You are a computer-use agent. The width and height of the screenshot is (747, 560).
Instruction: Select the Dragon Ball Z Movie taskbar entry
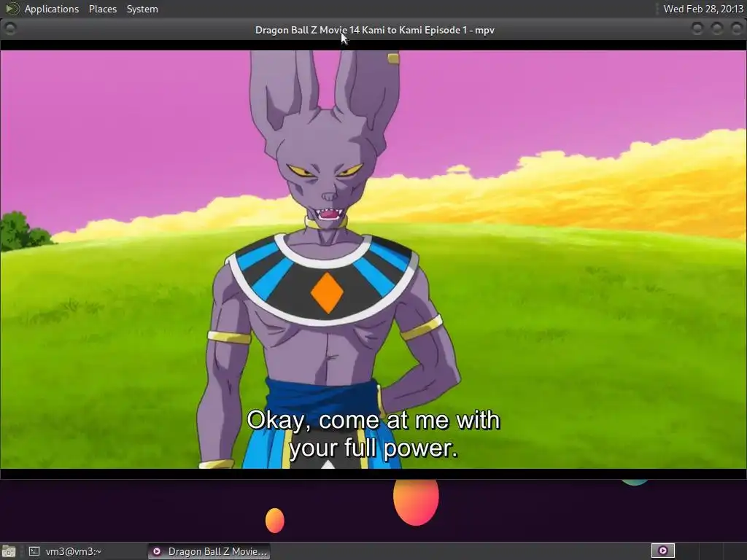[x=209, y=551]
